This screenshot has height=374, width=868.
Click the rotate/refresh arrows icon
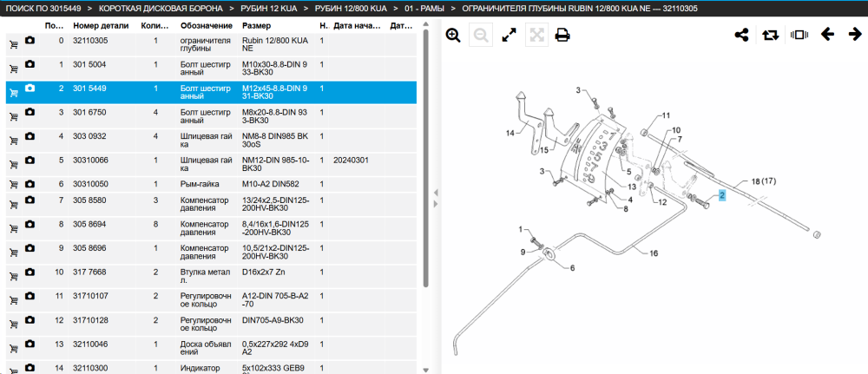pyautogui.click(x=770, y=35)
